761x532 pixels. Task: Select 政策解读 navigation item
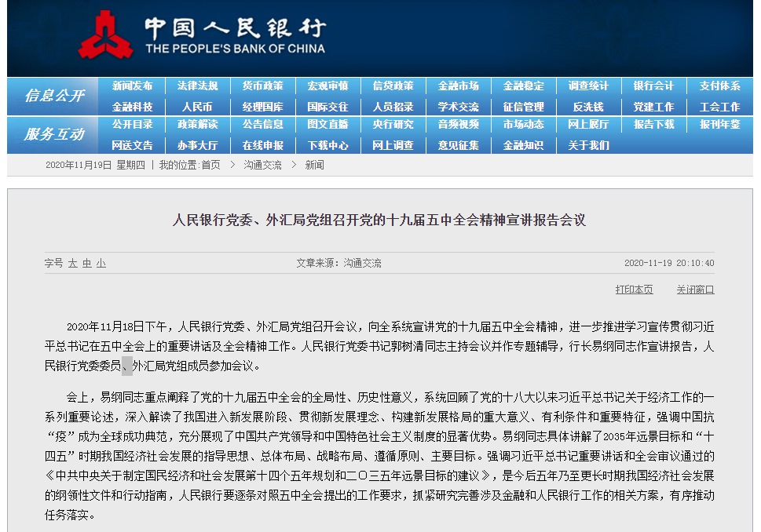[x=198, y=124]
